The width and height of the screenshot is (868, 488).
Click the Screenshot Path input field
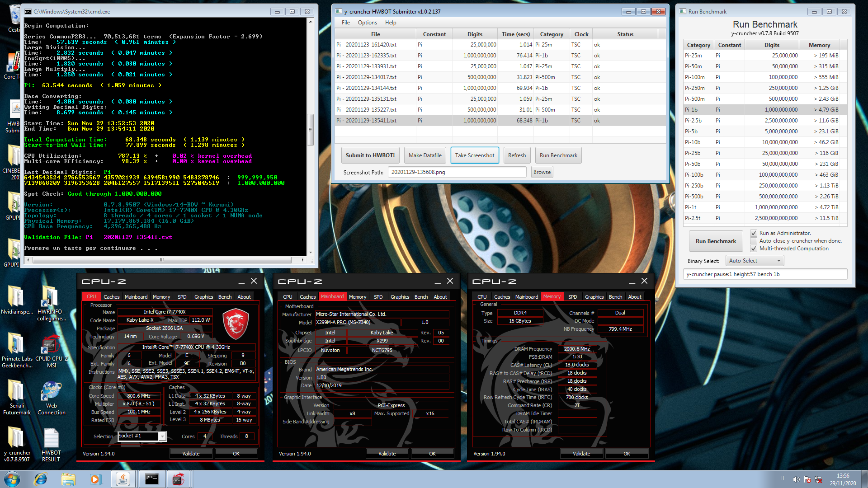coord(457,172)
